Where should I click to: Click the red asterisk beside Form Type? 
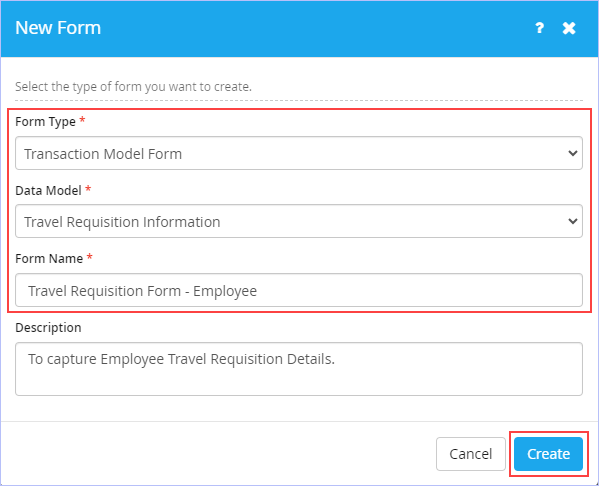pos(82,120)
